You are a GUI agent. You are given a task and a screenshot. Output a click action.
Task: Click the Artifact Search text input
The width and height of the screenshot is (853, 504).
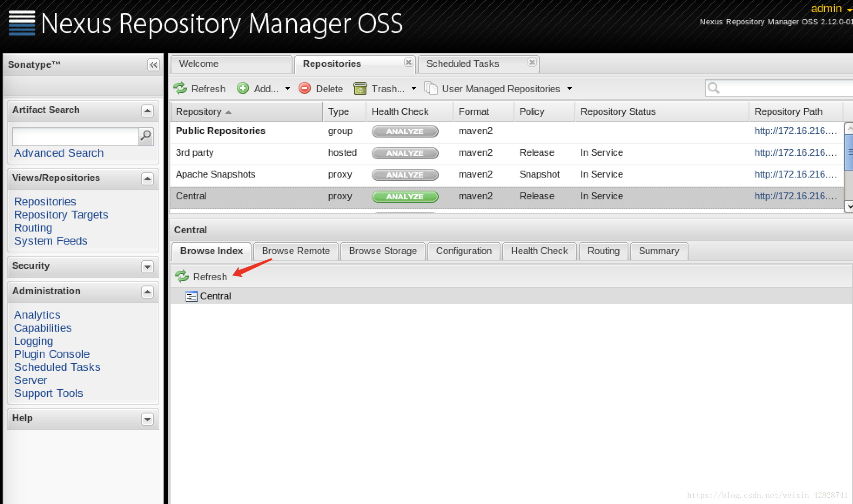coord(75,137)
